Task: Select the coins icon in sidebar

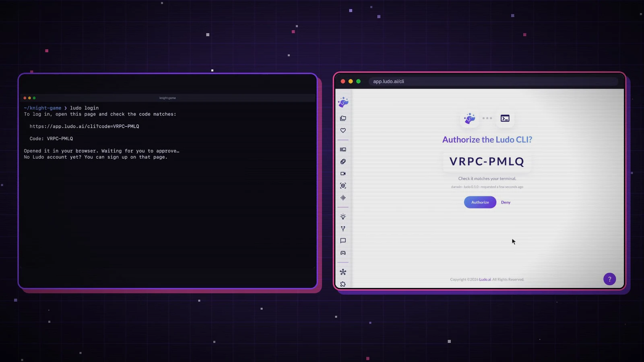Action: coord(343,162)
